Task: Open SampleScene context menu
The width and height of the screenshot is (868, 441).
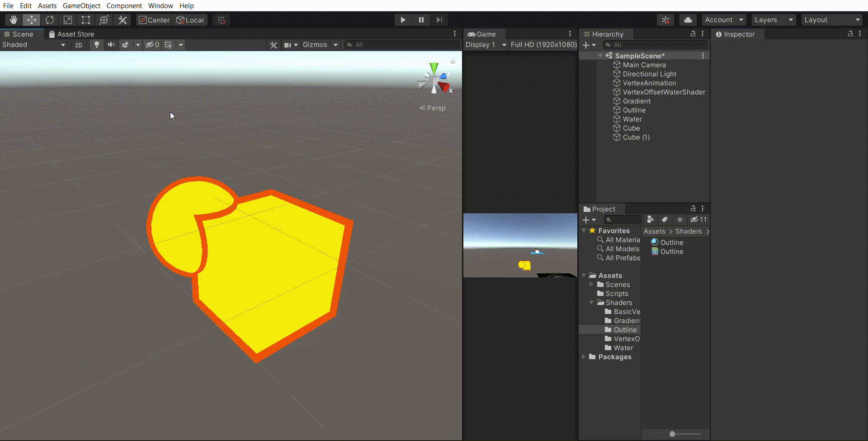Action: click(x=703, y=56)
